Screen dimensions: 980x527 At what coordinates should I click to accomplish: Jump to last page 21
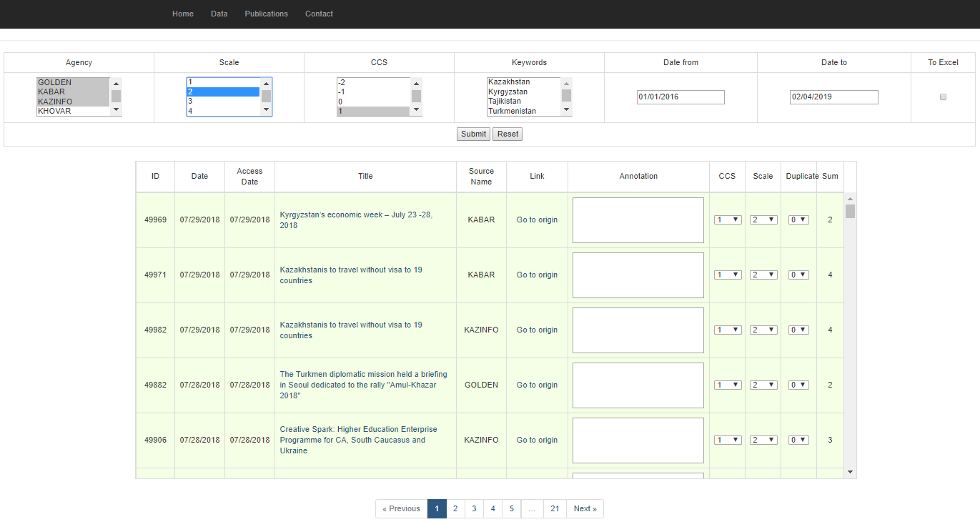pyautogui.click(x=555, y=508)
